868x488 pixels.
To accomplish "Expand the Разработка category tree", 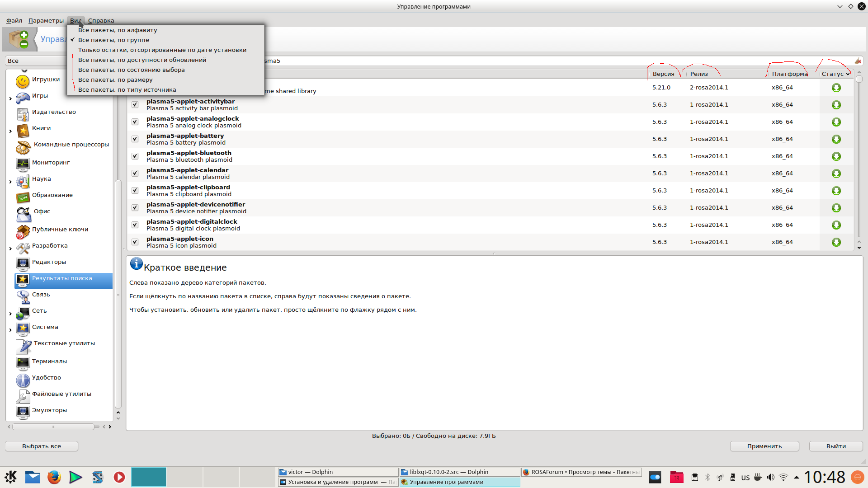I will tap(10, 249).
